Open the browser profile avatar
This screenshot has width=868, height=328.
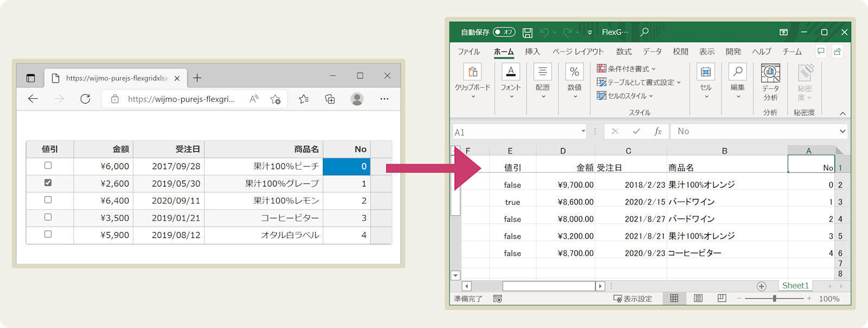point(357,99)
